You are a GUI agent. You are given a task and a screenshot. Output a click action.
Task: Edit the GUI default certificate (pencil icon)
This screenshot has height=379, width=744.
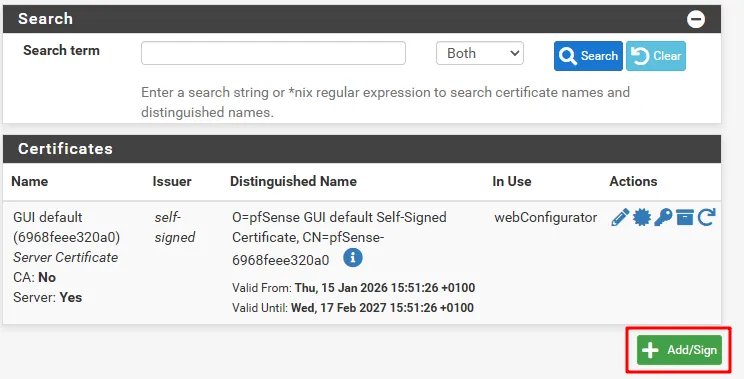(x=620, y=217)
